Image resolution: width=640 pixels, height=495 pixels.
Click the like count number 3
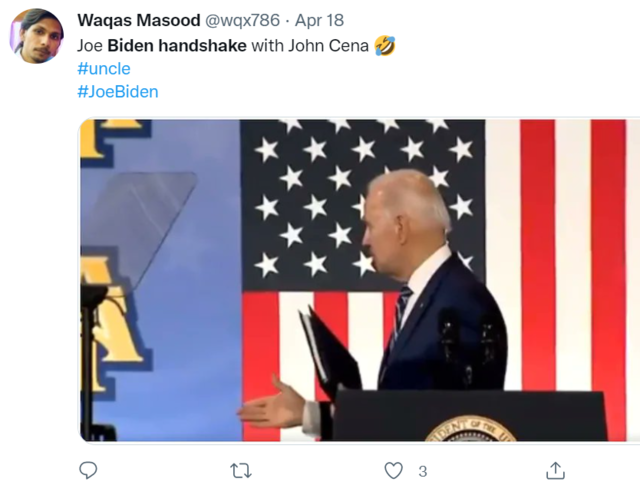[x=423, y=471]
